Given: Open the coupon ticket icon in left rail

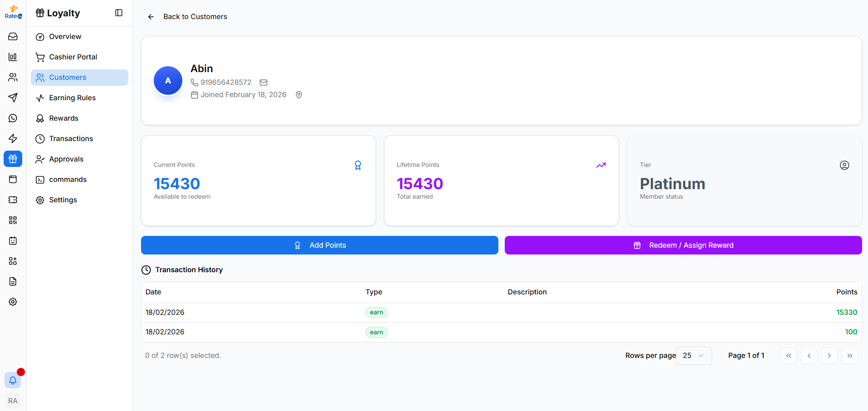Looking at the screenshot, I should [13, 200].
